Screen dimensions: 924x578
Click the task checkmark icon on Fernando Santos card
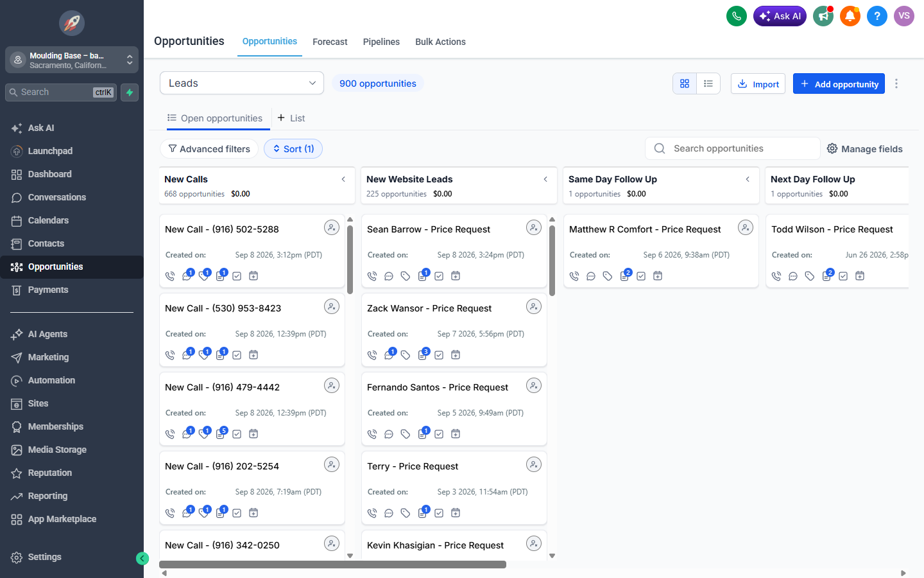click(x=439, y=434)
